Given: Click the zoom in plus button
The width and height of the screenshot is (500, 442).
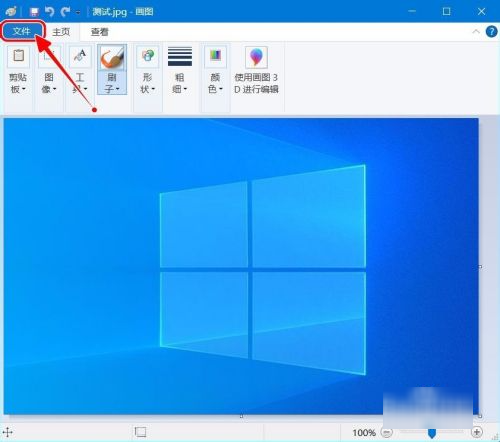Looking at the screenshot, I should point(477,432).
